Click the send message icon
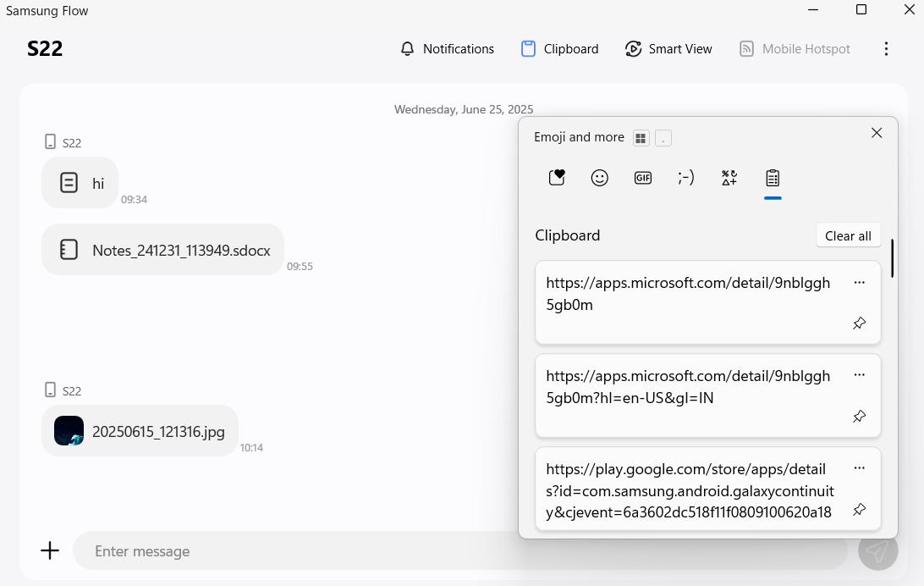This screenshot has width=924, height=586. (877, 550)
